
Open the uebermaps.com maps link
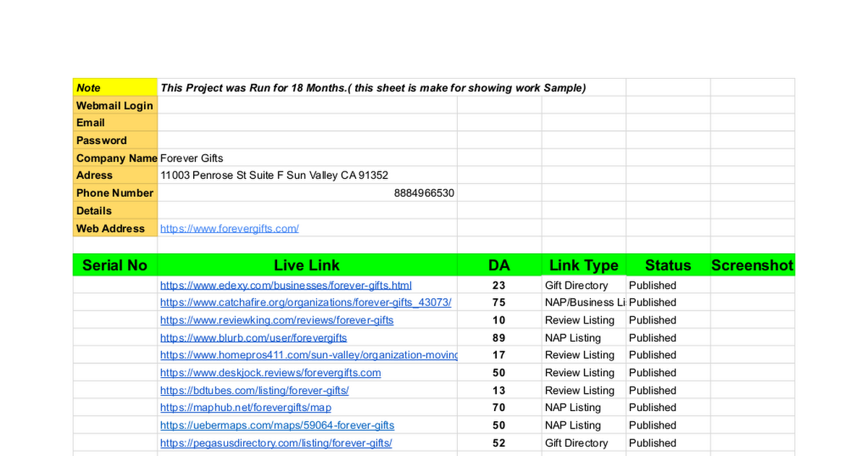pos(277,425)
